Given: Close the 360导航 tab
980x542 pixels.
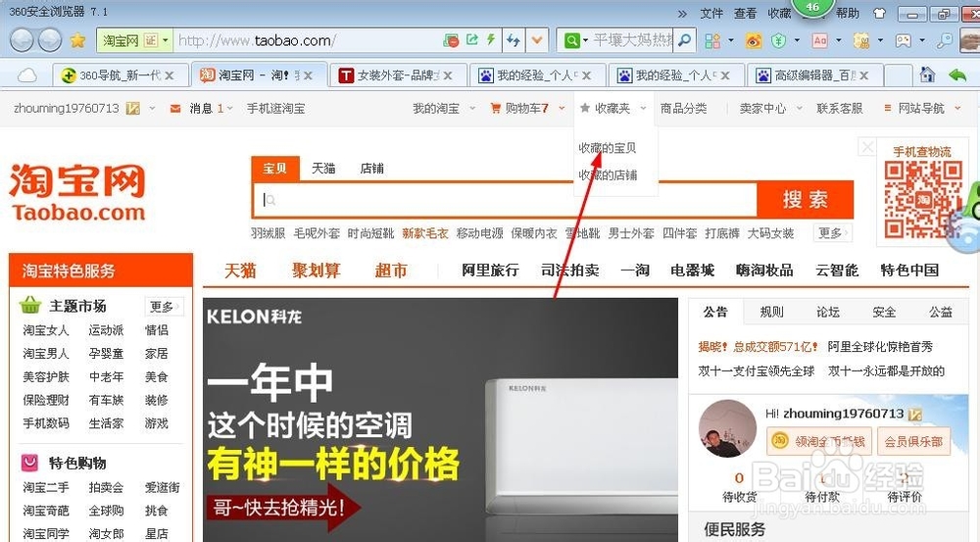Looking at the screenshot, I should click(170, 75).
